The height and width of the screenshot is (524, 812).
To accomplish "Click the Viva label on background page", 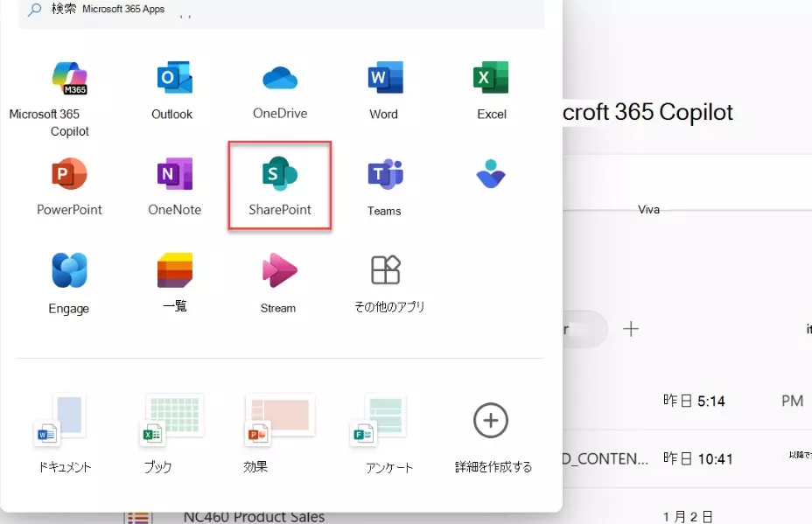I will click(648, 210).
